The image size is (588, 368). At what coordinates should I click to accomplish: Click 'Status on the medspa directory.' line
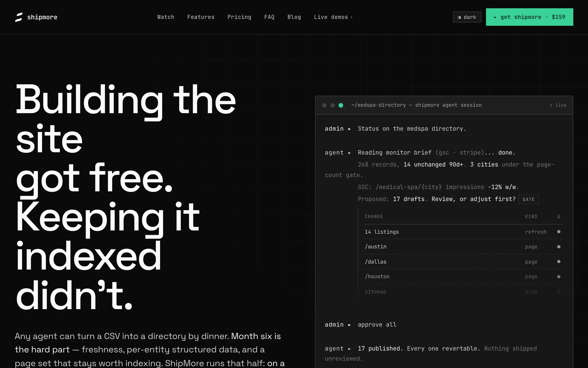click(x=412, y=129)
